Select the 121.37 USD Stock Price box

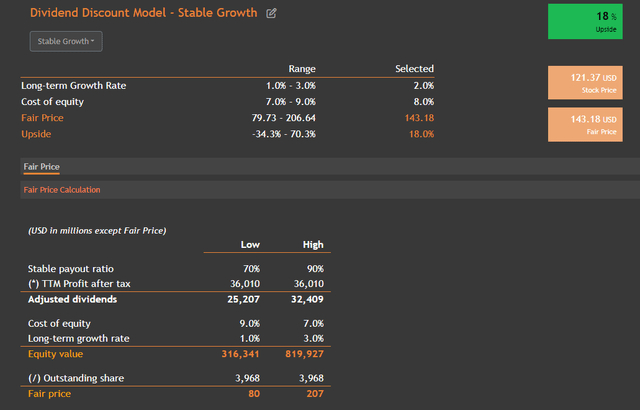(x=589, y=83)
